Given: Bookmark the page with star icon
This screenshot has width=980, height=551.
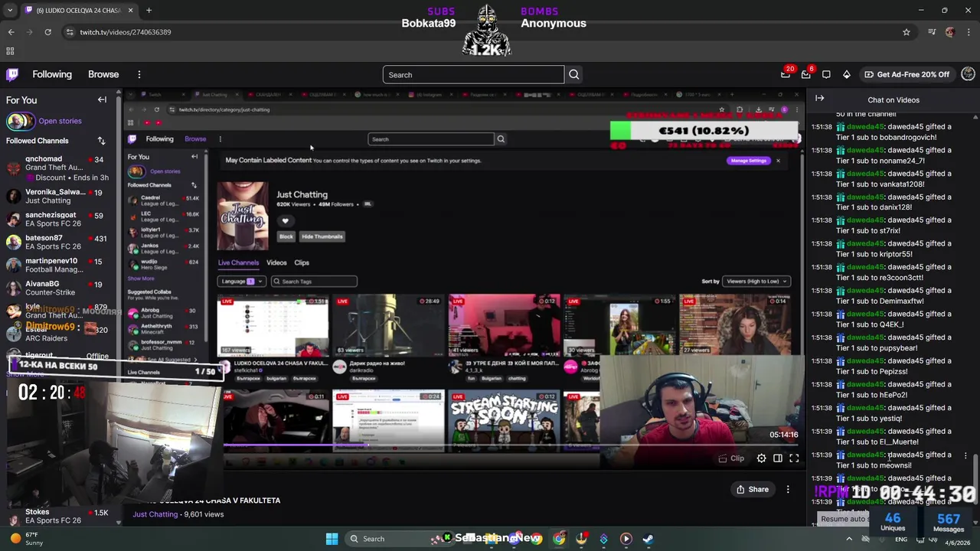Looking at the screenshot, I should click(906, 32).
